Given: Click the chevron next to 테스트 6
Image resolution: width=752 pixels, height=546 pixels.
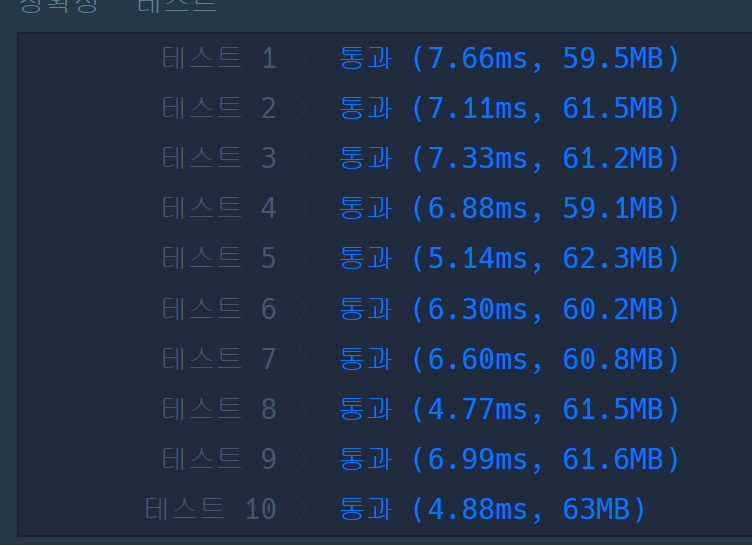Looking at the screenshot, I should point(303,309).
